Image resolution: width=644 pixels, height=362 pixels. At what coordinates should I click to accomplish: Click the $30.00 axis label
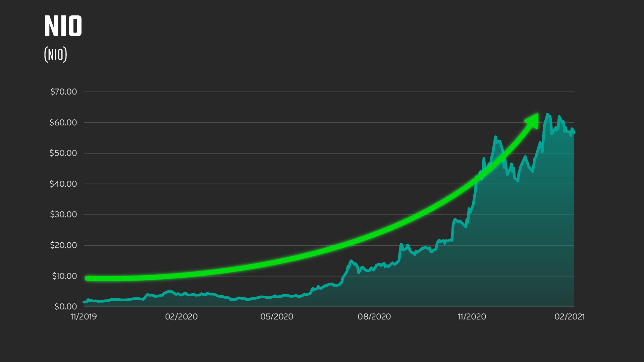[x=63, y=215]
